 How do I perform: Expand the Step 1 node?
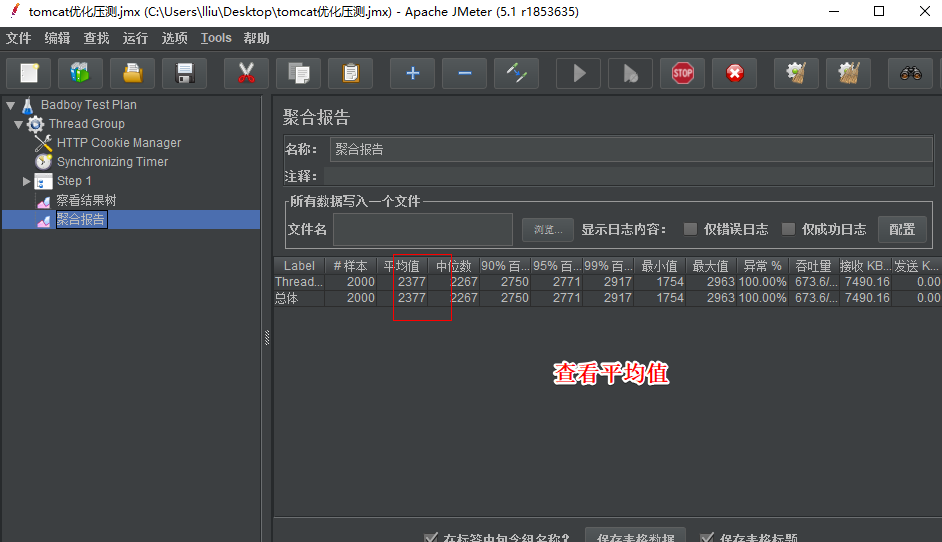point(26,181)
